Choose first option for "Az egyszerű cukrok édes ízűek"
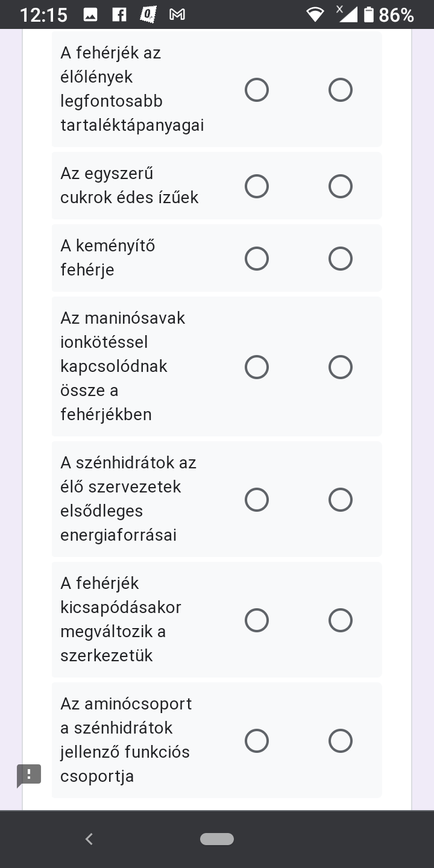Viewport: 434px width, 868px height. (257, 186)
